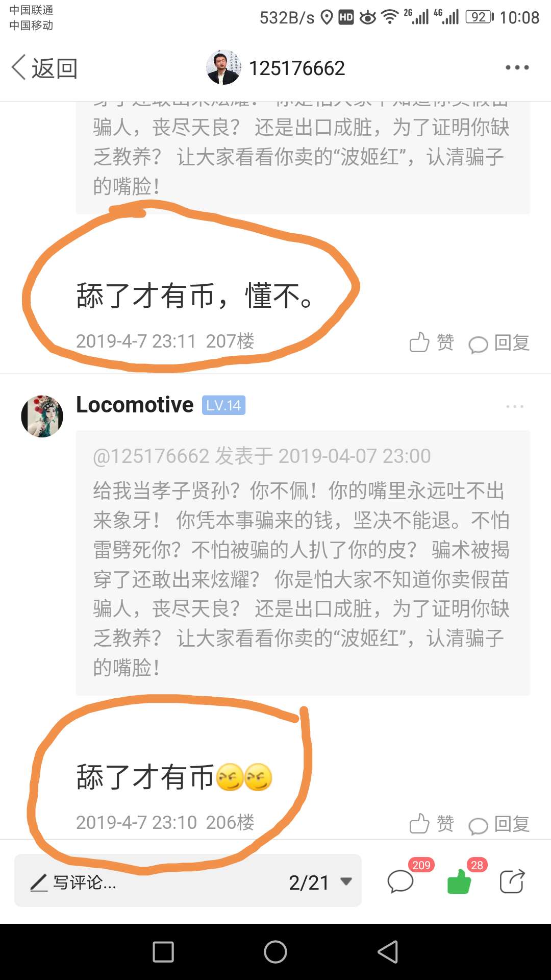Like the 206楼 comment with thumbs-up

pyautogui.click(x=432, y=823)
